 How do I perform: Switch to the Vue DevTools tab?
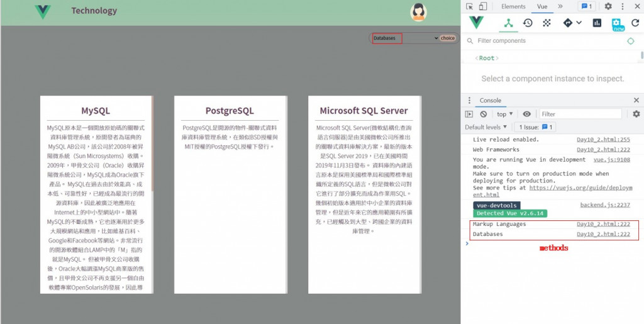tap(542, 6)
